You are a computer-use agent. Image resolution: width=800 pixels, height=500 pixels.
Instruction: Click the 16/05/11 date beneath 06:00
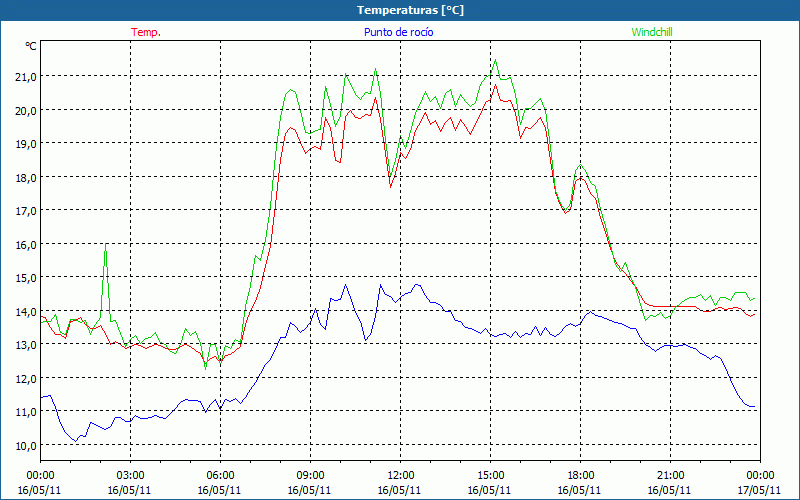coord(219,490)
